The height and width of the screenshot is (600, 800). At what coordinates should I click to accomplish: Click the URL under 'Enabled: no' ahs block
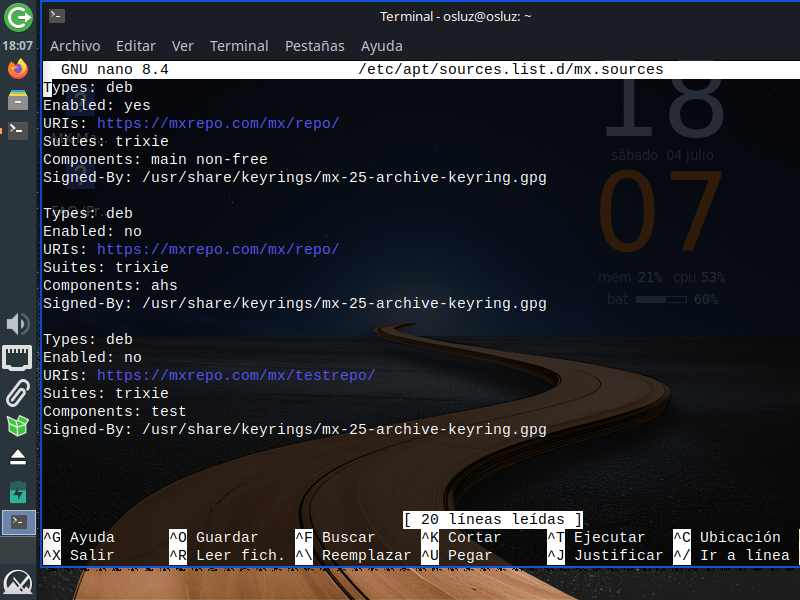pos(218,249)
